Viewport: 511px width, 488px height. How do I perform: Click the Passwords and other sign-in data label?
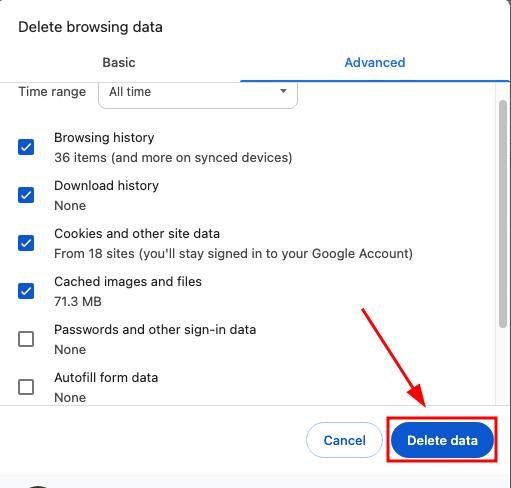click(155, 329)
